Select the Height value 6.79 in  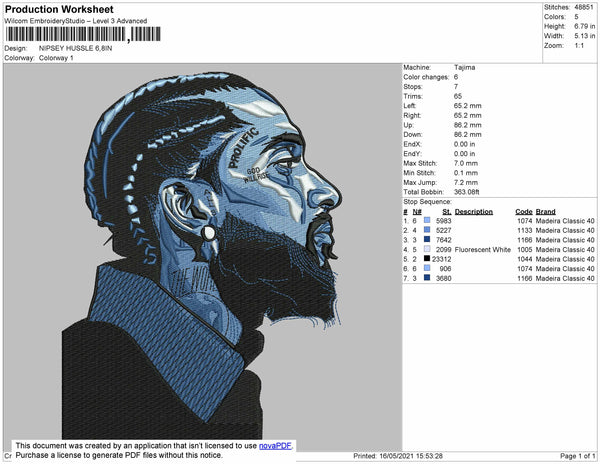pos(585,26)
